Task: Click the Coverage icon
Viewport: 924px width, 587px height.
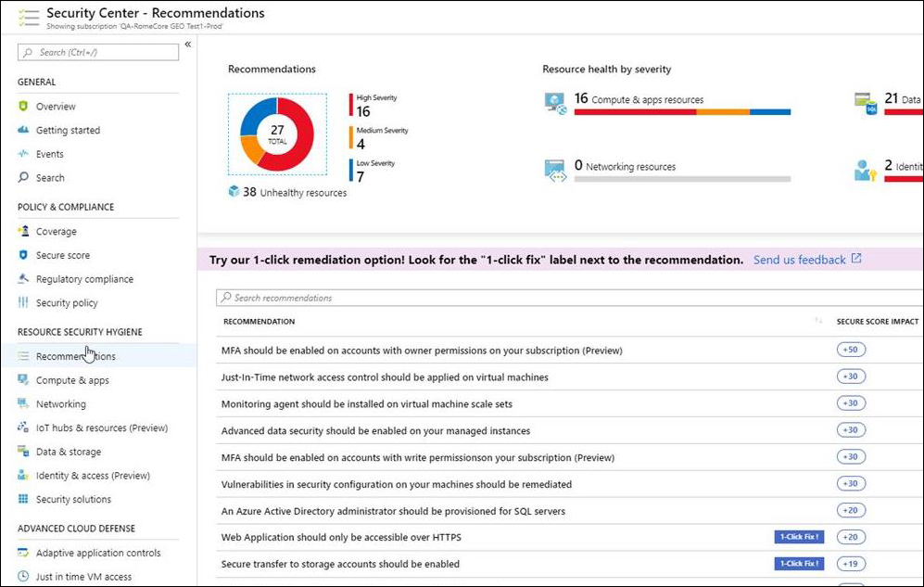Action: 23,231
